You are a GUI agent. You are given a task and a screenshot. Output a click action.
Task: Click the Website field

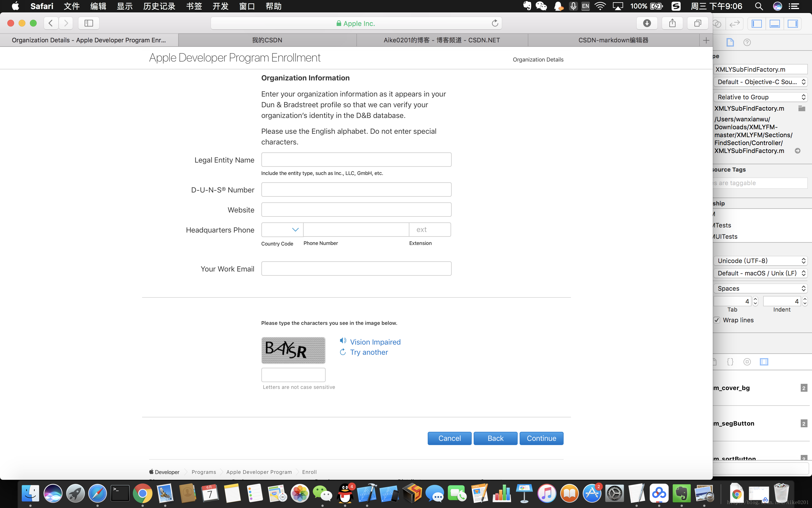[356, 210]
